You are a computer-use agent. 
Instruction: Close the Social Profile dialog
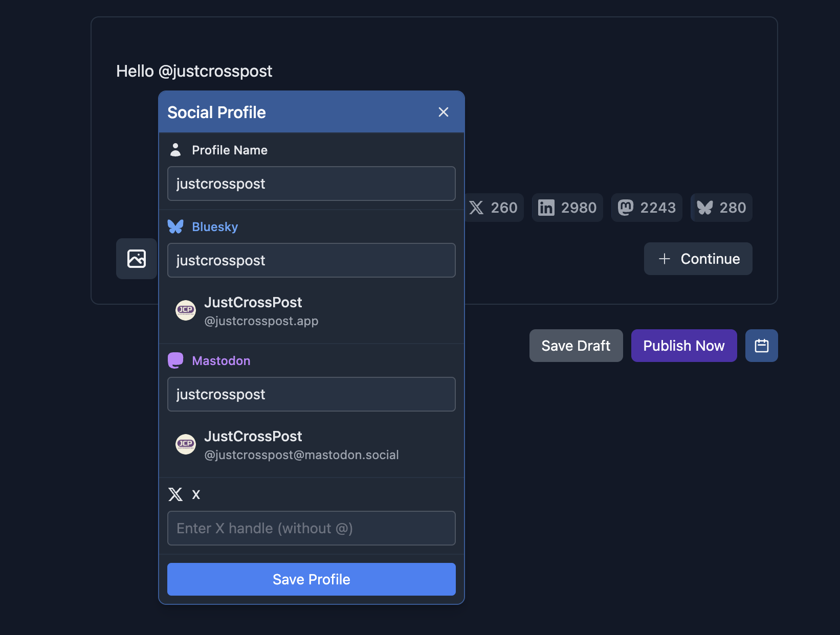point(443,112)
